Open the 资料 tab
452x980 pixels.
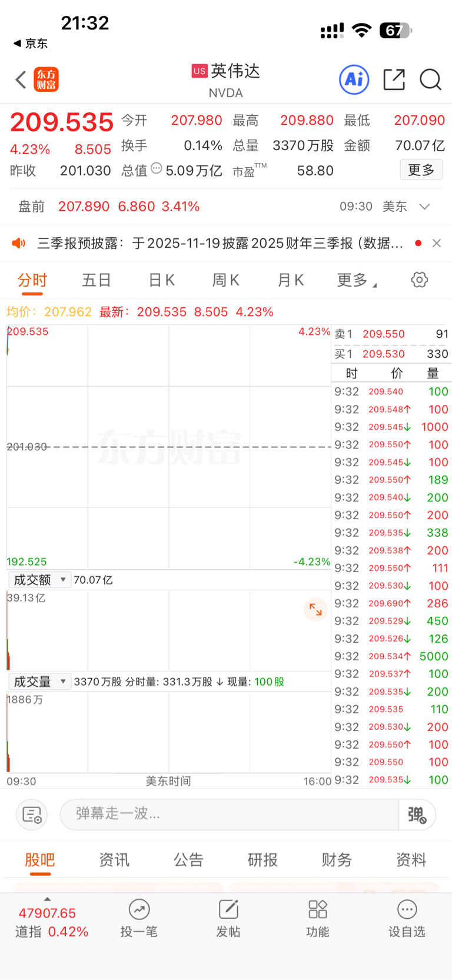click(411, 860)
